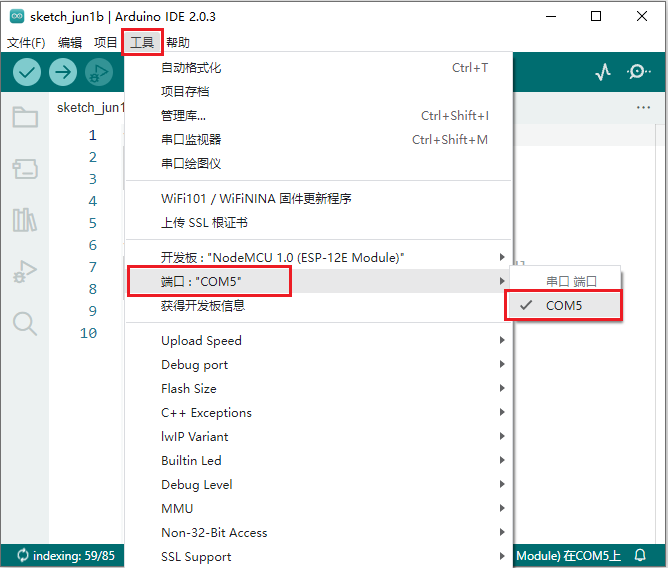Expand the 端口 COM5 submenu
The image size is (668, 568).
click(x=319, y=281)
